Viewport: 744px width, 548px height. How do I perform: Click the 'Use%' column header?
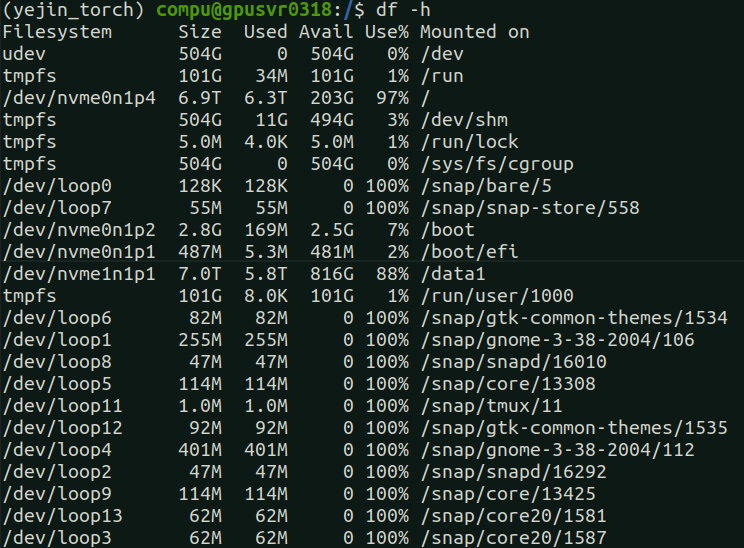(x=387, y=32)
